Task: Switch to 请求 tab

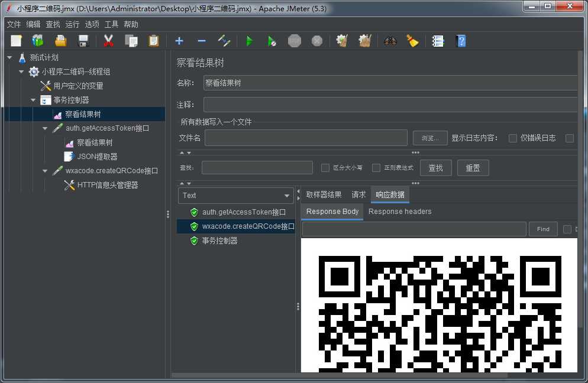Action: pyautogui.click(x=358, y=194)
